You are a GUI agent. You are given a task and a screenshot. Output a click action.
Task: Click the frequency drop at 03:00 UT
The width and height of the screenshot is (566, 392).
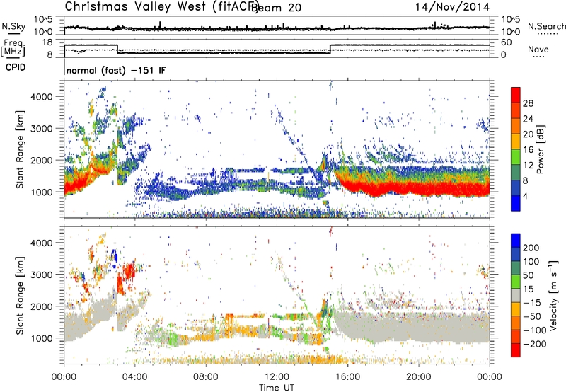117,49
